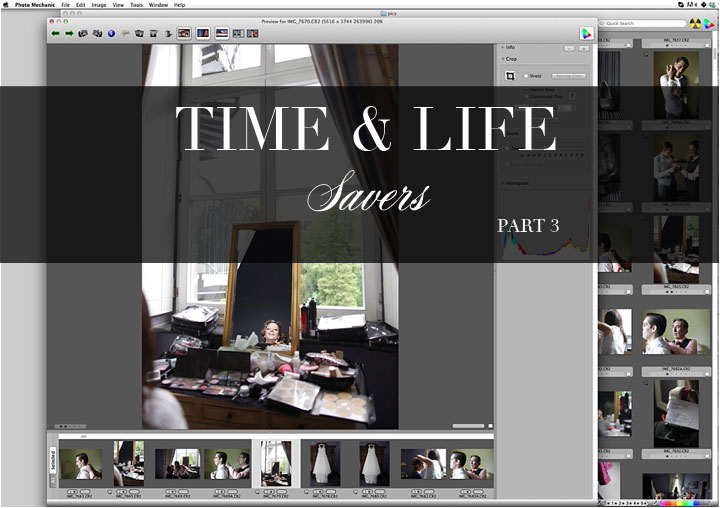The width and height of the screenshot is (720, 508).
Task: Click the Remove Crop button
Action: pyautogui.click(x=569, y=76)
